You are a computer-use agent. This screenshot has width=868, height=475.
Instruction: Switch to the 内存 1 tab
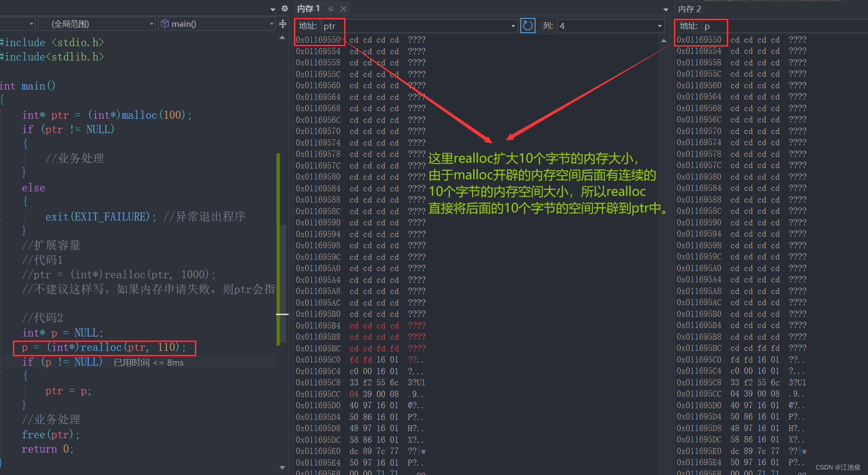(308, 9)
